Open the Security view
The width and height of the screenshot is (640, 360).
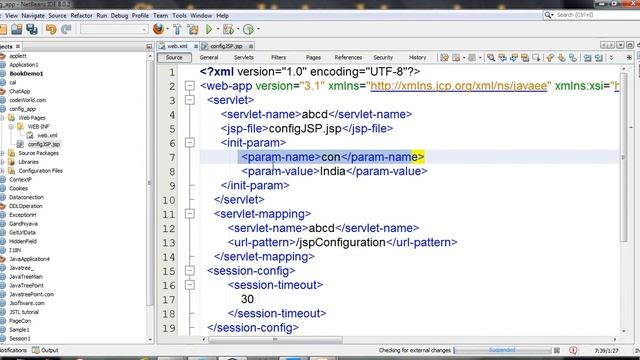click(x=383, y=58)
